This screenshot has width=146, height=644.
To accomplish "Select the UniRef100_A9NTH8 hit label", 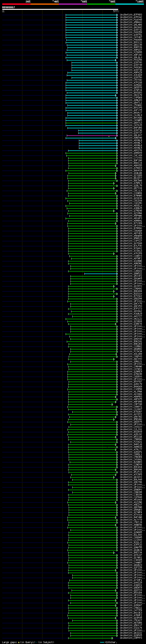I will pos(131,138).
